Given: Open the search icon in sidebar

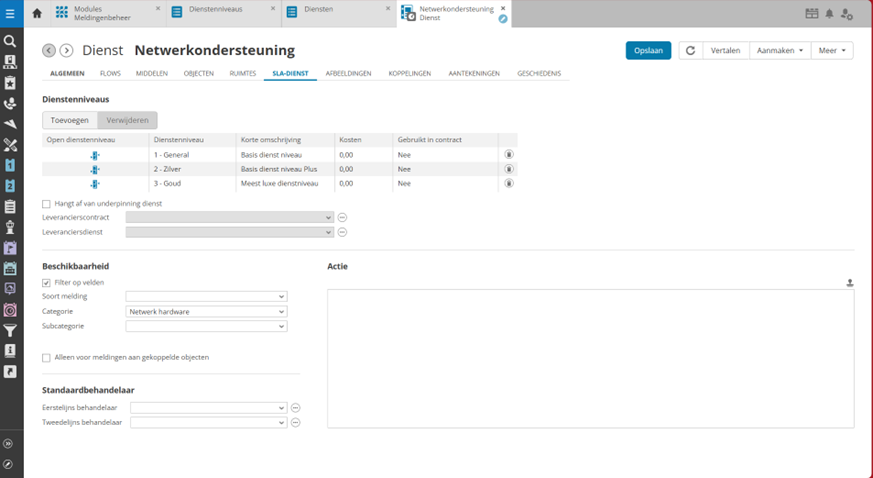Looking at the screenshot, I should pyautogui.click(x=10, y=41).
